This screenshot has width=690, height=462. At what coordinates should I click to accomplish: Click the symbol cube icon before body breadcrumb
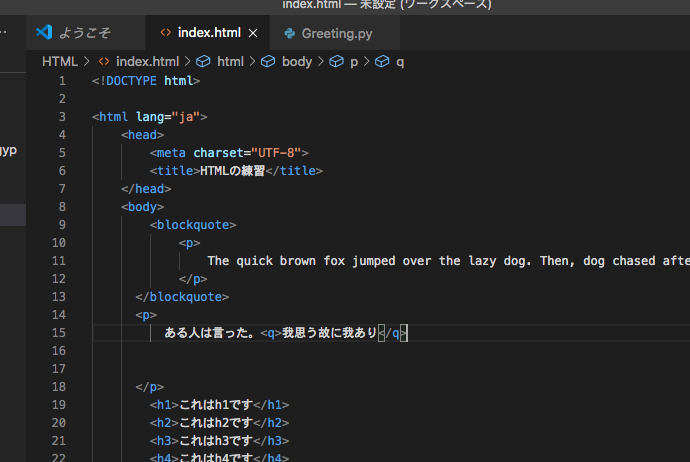pyautogui.click(x=268, y=62)
